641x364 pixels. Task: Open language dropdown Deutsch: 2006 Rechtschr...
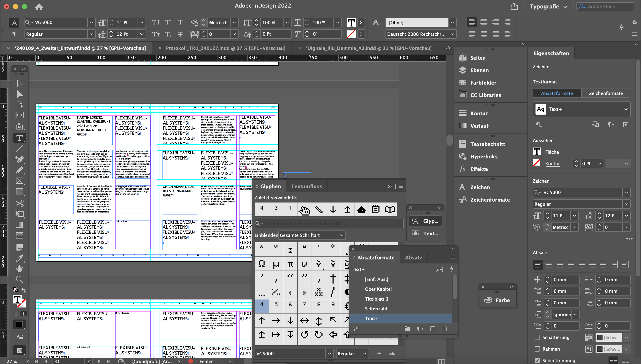(421, 34)
